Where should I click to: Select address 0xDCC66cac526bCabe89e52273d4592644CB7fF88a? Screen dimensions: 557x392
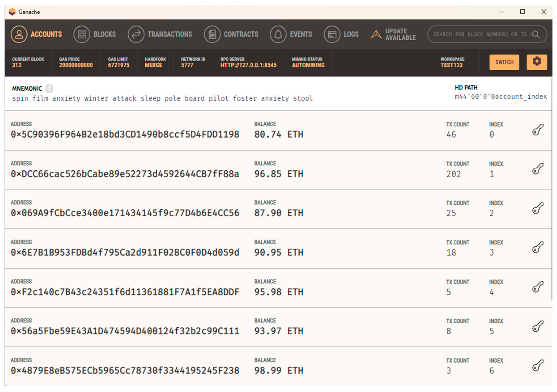125,174
